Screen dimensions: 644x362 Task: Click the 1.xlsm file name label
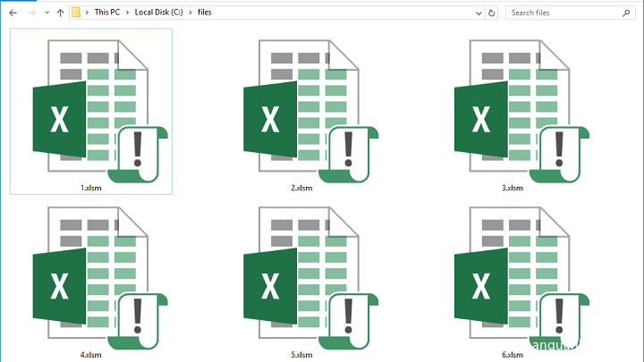90,188
